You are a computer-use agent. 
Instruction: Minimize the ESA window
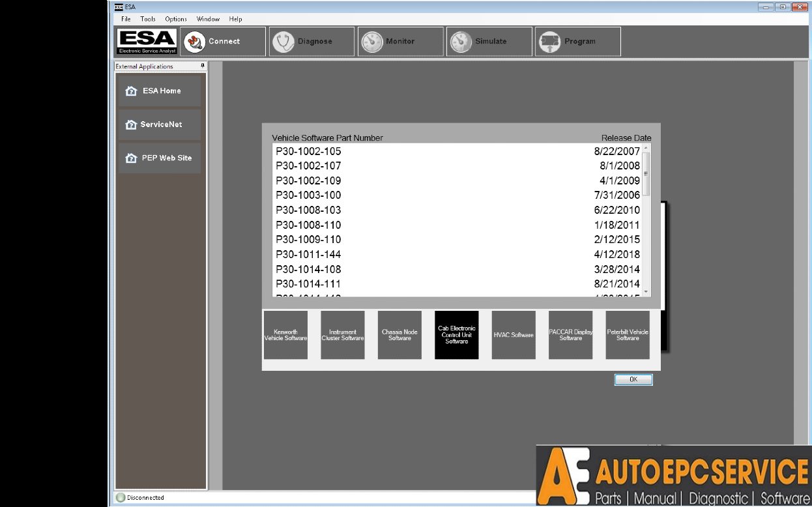coord(766,7)
